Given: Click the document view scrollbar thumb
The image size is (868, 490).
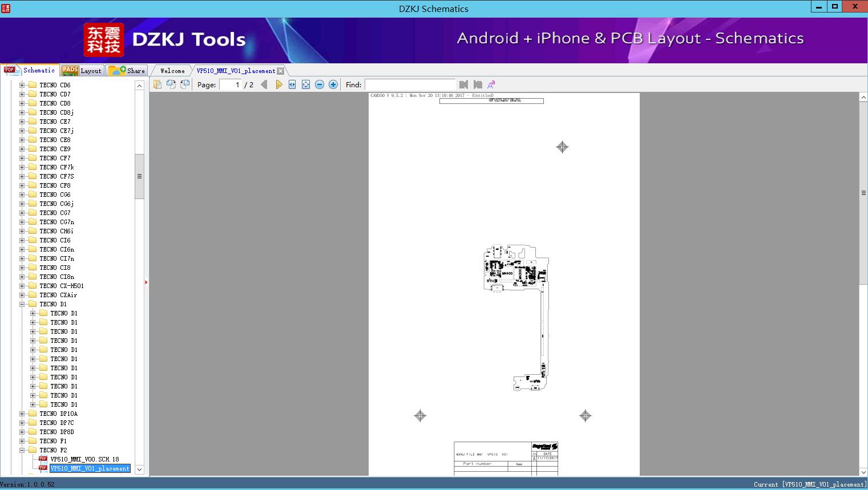Looking at the screenshot, I should (863, 193).
